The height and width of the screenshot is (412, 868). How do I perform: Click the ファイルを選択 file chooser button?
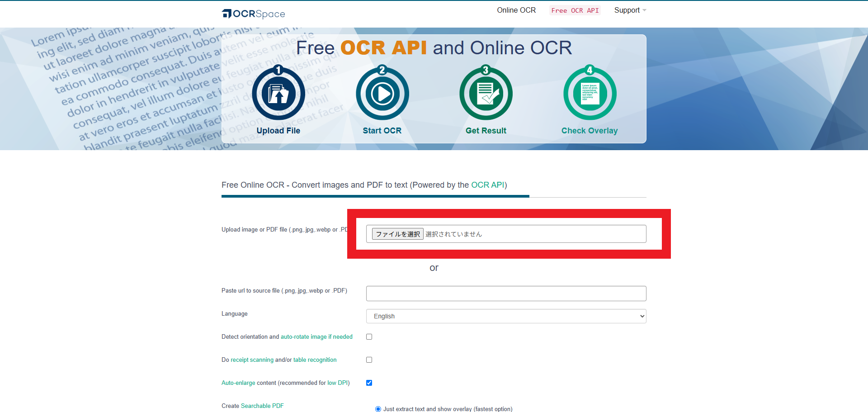pyautogui.click(x=398, y=234)
